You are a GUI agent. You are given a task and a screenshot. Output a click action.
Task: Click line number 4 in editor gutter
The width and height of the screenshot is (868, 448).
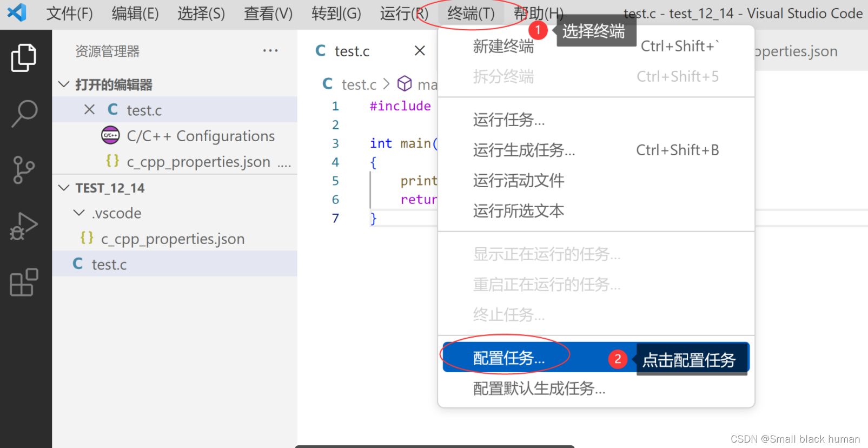335,162
